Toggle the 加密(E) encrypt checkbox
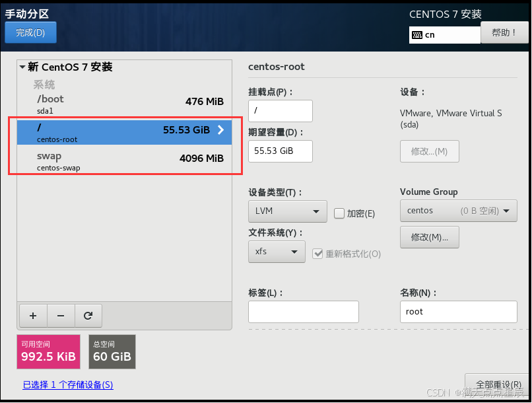 339,213
